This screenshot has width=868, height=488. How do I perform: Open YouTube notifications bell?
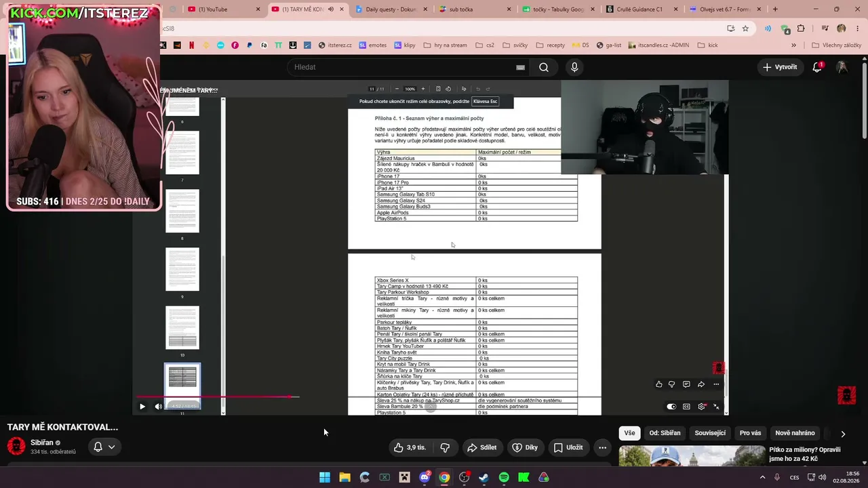coord(817,67)
